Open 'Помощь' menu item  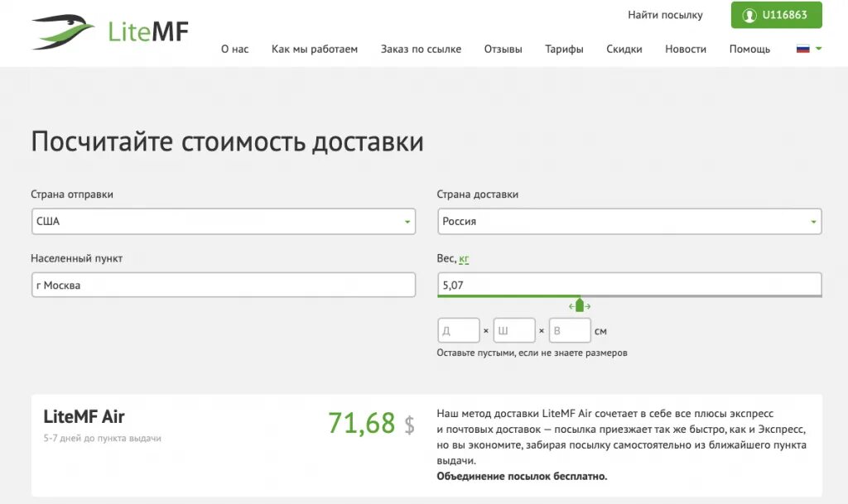pyautogui.click(x=749, y=49)
